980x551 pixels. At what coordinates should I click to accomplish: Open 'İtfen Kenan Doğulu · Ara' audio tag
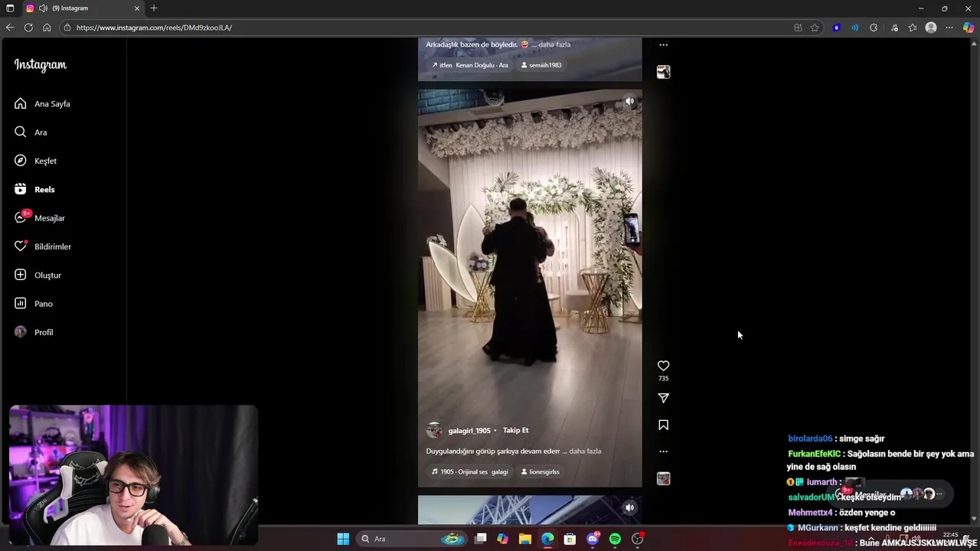(470, 65)
